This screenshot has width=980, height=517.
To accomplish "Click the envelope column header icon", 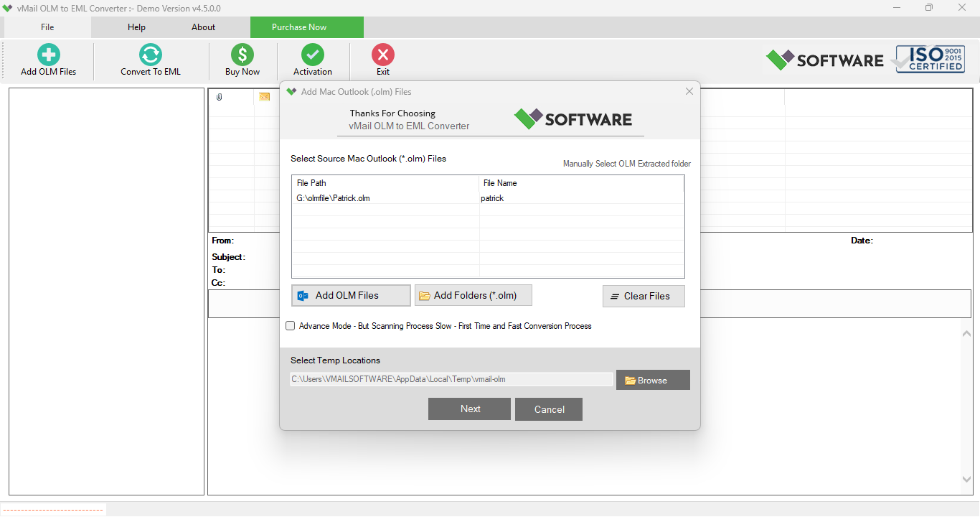I will tap(264, 96).
